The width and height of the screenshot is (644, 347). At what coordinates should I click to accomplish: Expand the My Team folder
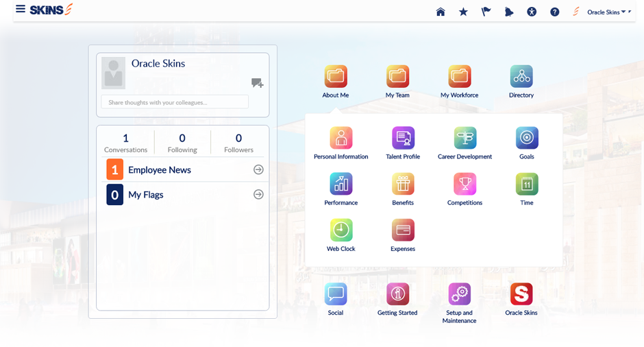point(397,77)
